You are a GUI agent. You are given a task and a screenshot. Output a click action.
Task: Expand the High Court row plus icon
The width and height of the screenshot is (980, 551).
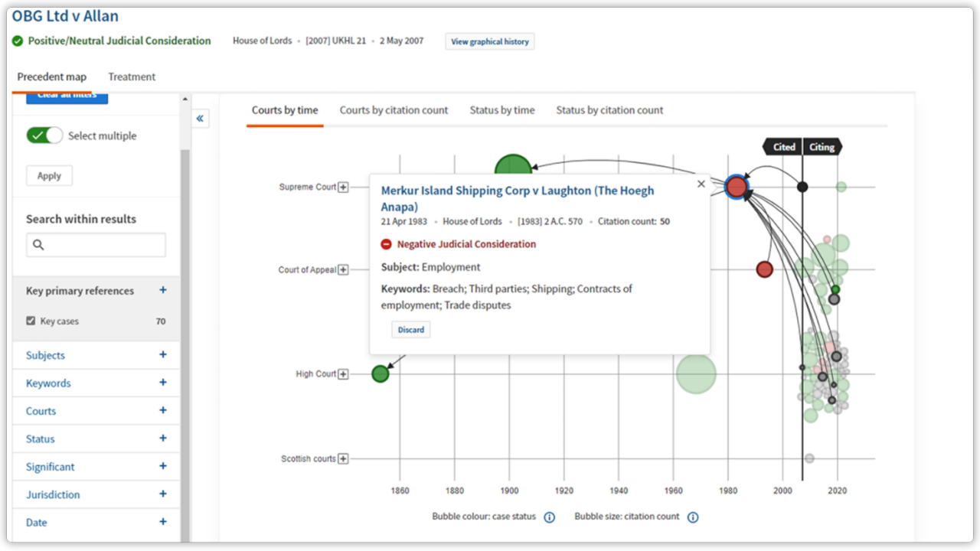click(343, 373)
